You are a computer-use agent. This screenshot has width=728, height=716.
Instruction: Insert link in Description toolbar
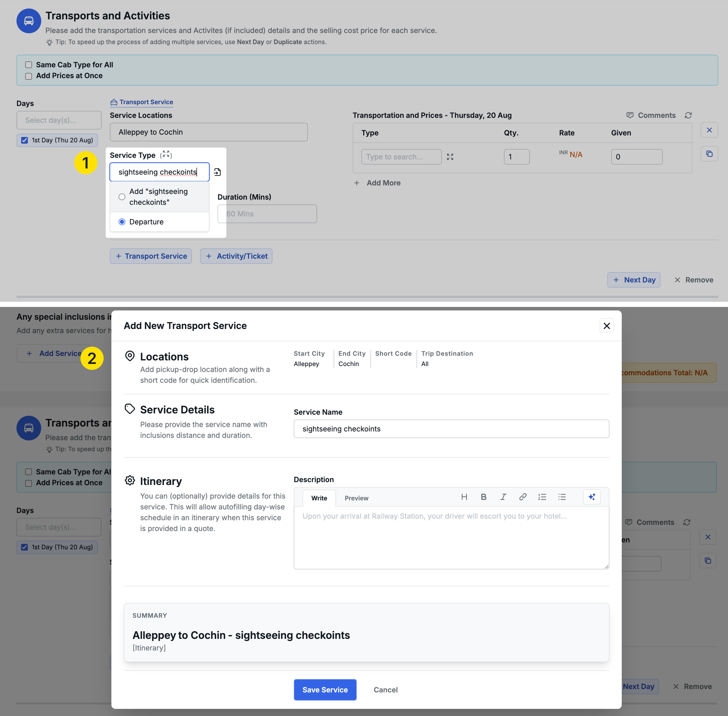523,497
